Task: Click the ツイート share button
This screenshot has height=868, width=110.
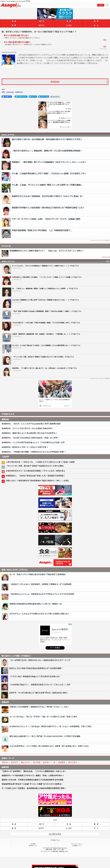Action: (33, 97)
